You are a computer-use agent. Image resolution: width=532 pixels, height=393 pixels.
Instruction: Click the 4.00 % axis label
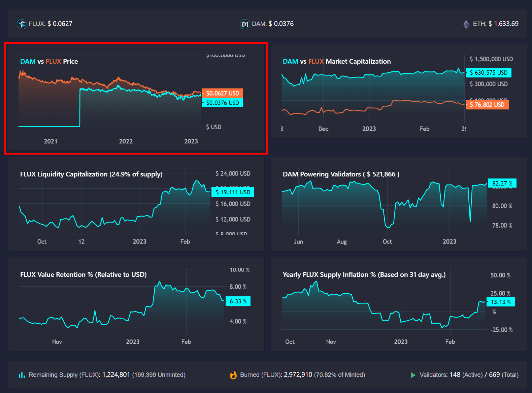238,321
